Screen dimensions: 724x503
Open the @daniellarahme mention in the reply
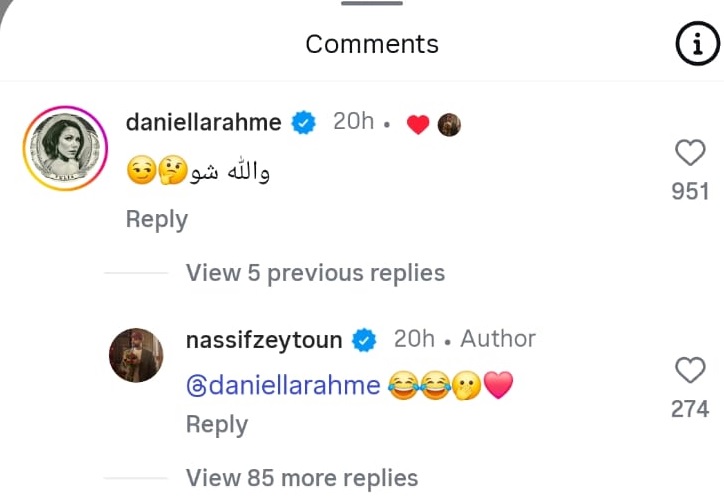coord(284,385)
